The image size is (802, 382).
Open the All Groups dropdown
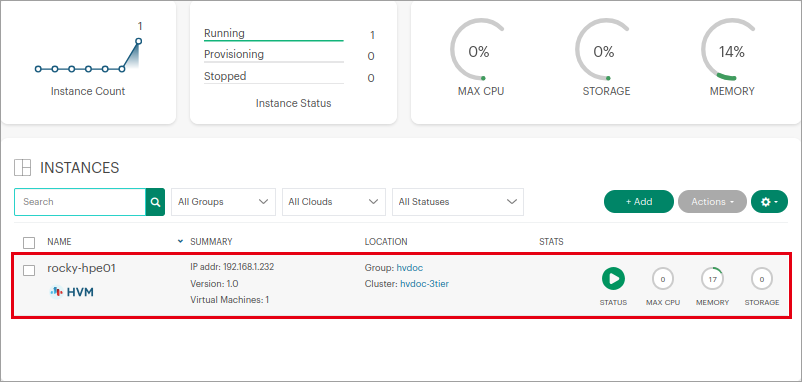click(224, 202)
